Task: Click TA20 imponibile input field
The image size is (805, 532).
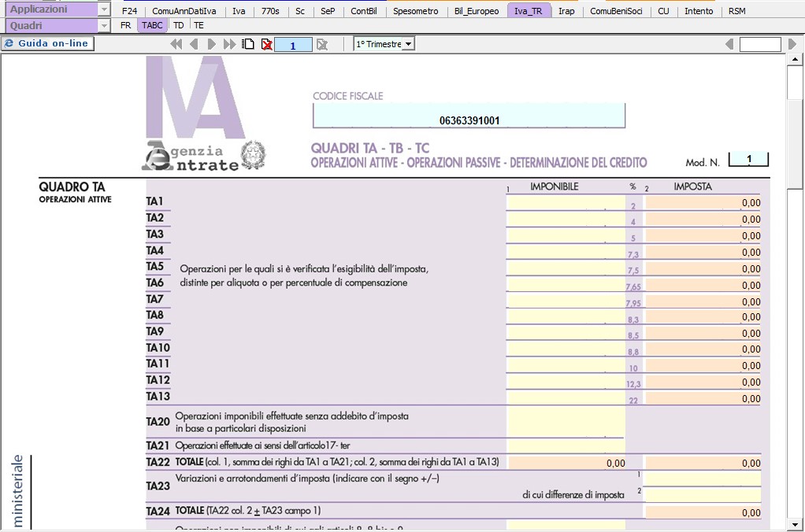Action: coord(566,422)
